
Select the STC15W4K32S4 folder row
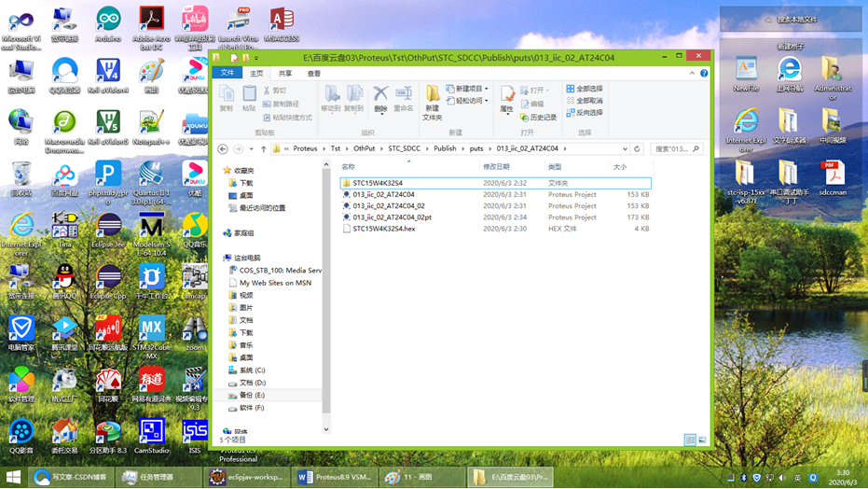pos(495,183)
